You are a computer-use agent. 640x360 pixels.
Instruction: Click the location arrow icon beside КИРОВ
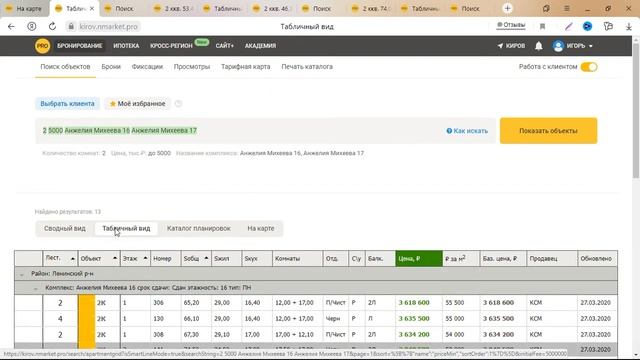coord(500,46)
